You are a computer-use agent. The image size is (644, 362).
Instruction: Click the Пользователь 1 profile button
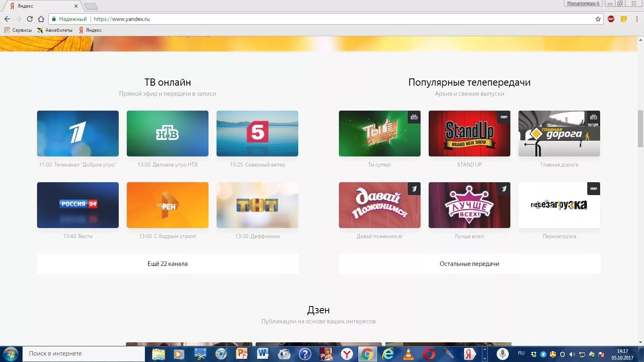point(583,4)
